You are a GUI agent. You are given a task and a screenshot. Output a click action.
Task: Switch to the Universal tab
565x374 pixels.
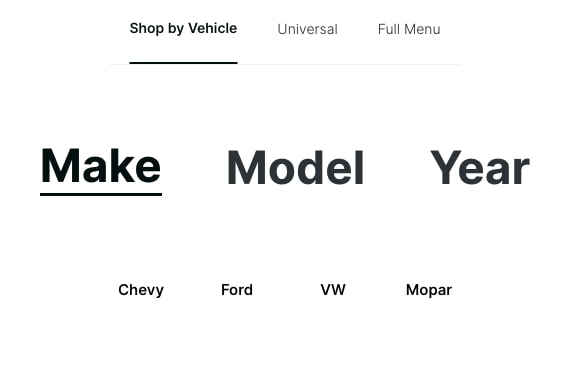(307, 29)
